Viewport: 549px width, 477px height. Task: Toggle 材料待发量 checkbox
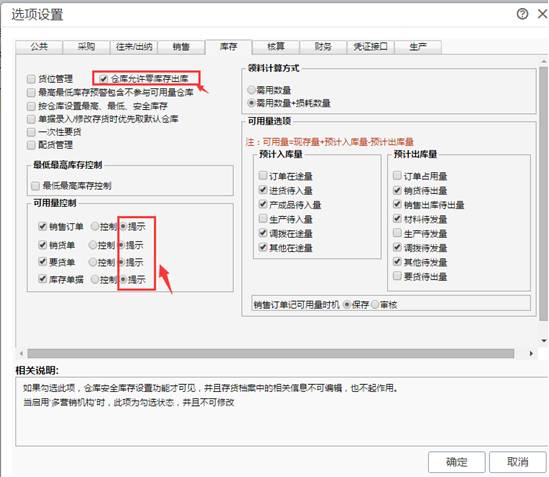[397, 219]
